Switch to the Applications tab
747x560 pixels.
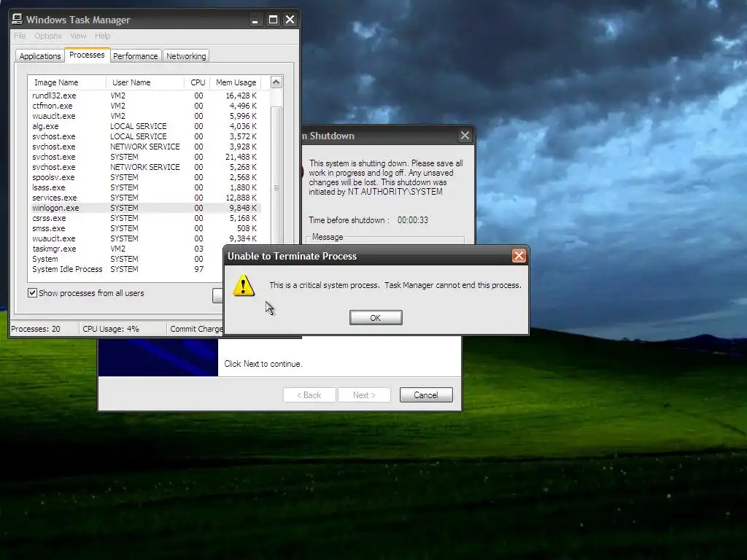pyautogui.click(x=40, y=56)
